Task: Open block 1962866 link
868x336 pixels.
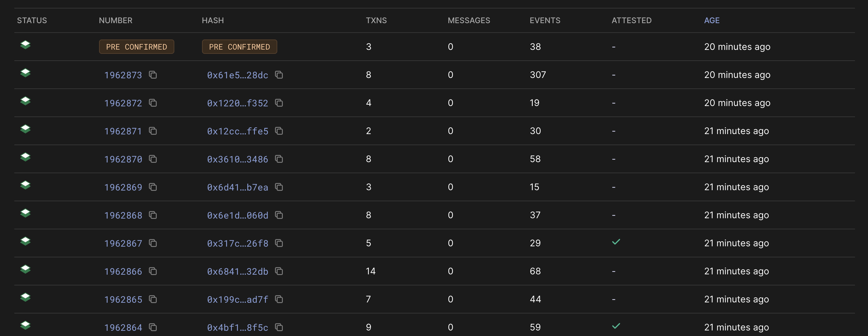Action: [x=123, y=271]
